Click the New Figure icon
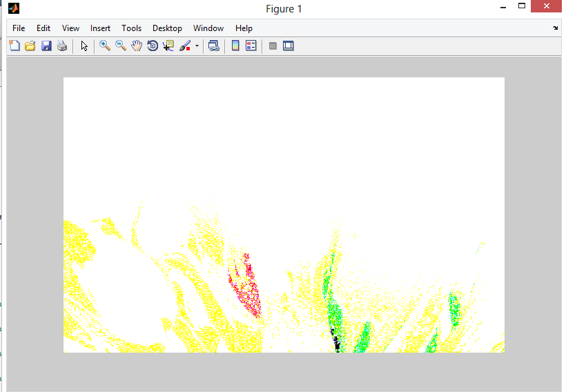This screenshot has width=566, height=392. [x=14, y=46]
